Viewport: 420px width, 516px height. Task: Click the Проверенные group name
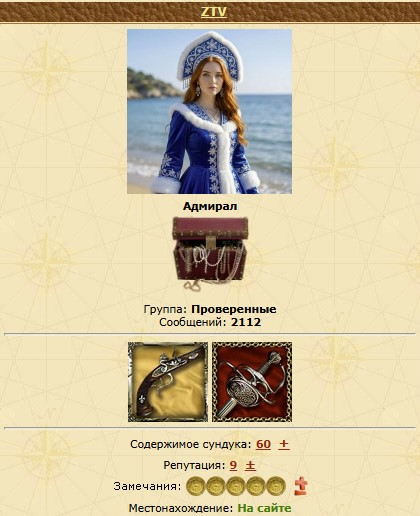click(x=234, y=309)
